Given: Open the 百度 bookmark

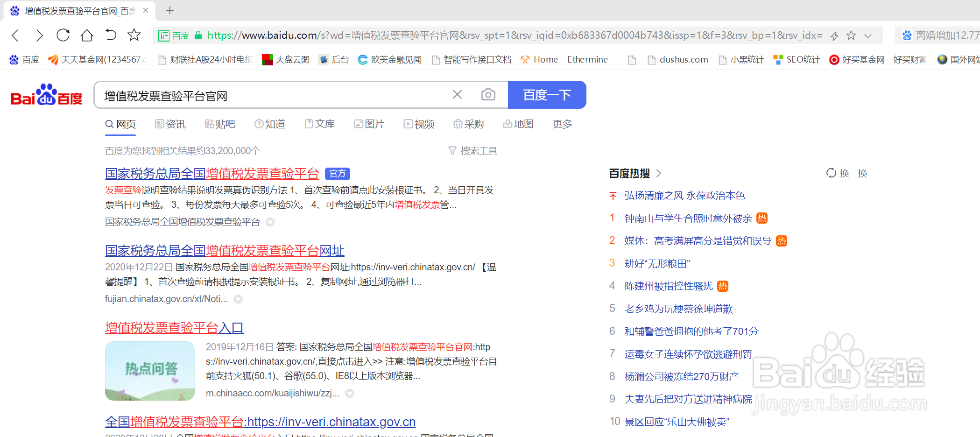Looking at the screenshot, I should (x=24, y=60).
